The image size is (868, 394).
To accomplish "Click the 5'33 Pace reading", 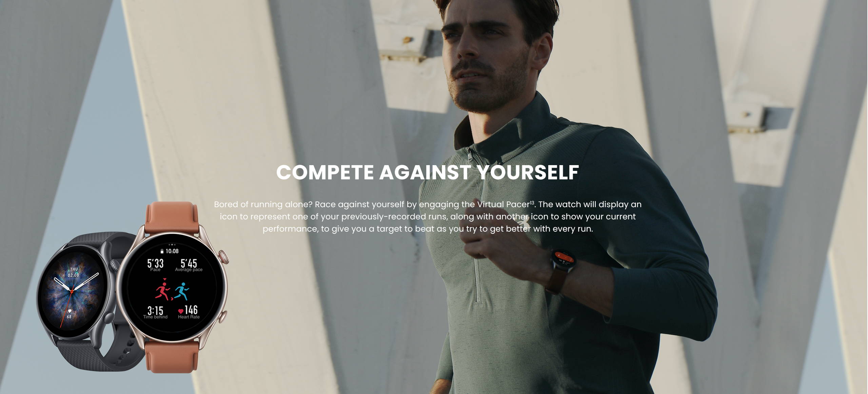I will 155,265.
